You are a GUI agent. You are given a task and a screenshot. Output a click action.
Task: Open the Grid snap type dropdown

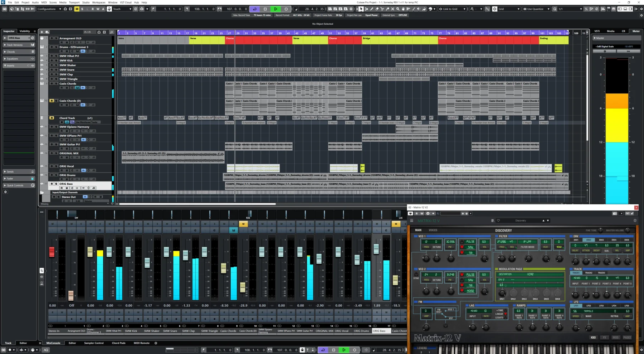[x=509, y=9]
